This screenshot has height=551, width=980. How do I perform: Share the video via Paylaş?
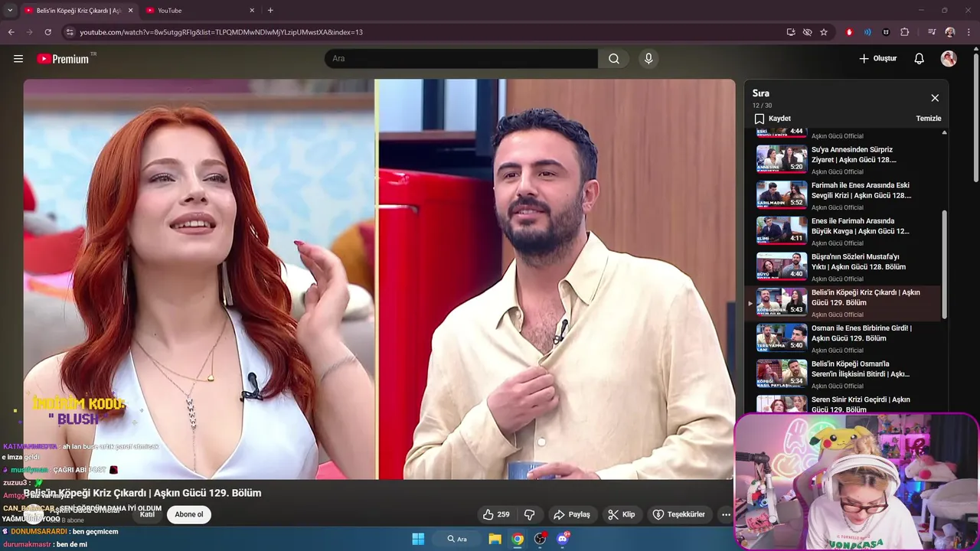tap(572, 515)
